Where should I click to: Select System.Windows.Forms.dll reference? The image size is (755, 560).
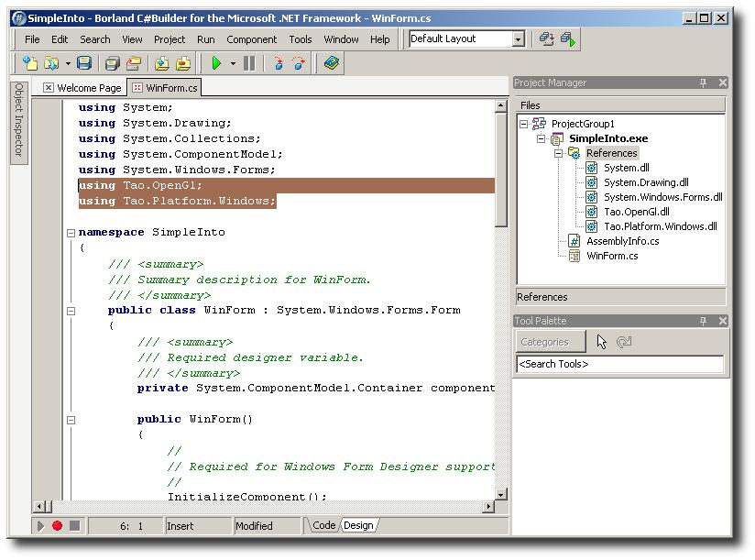tap(663, 197)
